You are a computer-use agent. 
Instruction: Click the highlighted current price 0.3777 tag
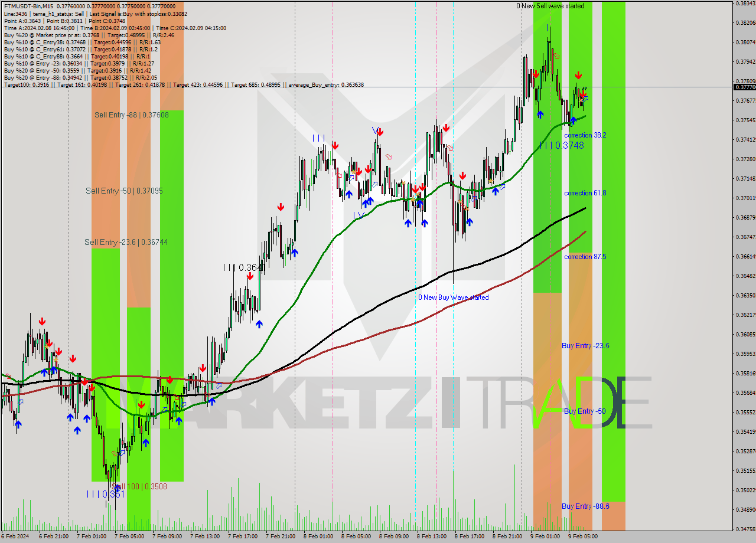(x=745, y=87)
